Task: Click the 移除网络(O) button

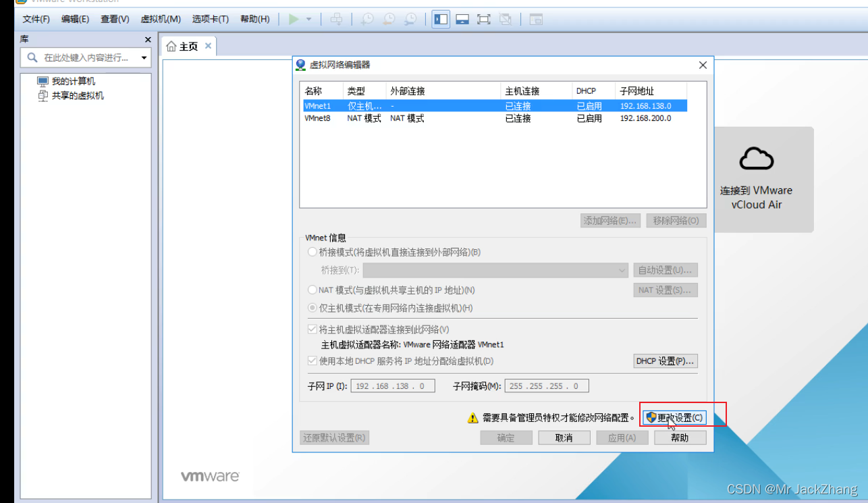Action: tap(676, 221)
